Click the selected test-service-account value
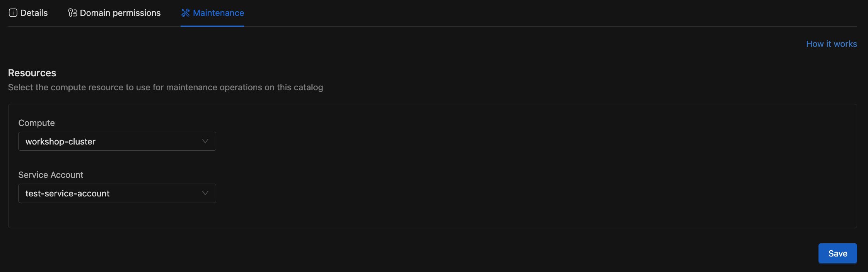Viewport: 868px width, 272px height. pyautogui.click(x=67, y=193)
